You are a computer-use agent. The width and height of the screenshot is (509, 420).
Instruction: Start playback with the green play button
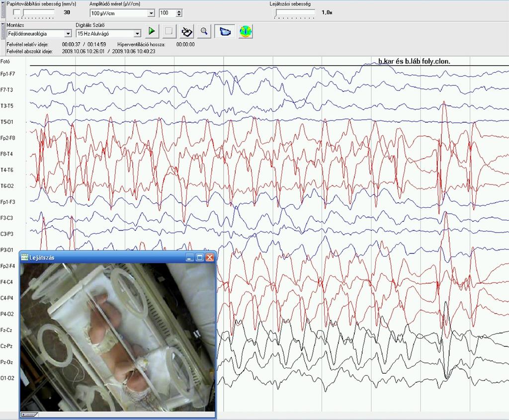click(x=152, y=31)
